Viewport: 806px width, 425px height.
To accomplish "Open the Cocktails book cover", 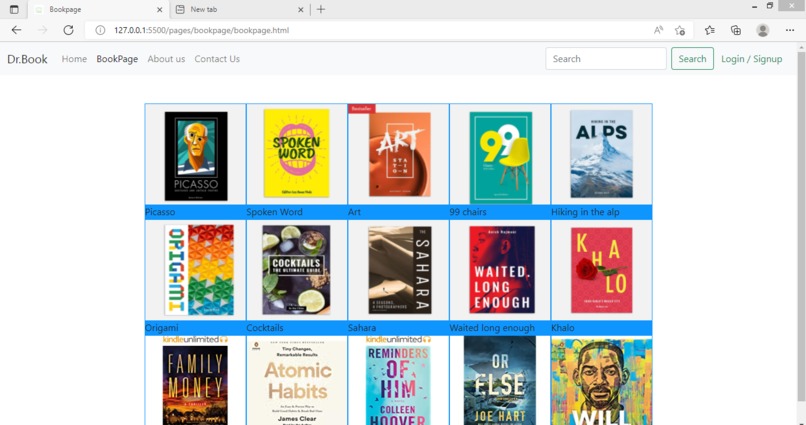I will [297, 270].
